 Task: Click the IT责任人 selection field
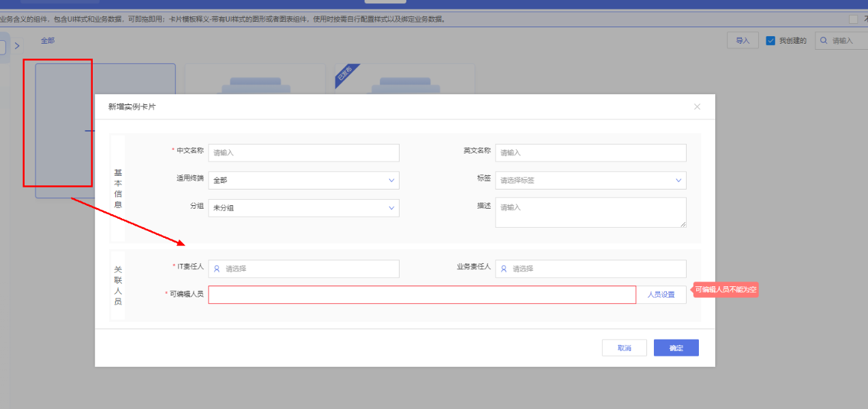pyautogui.click(x=303, y=269)
